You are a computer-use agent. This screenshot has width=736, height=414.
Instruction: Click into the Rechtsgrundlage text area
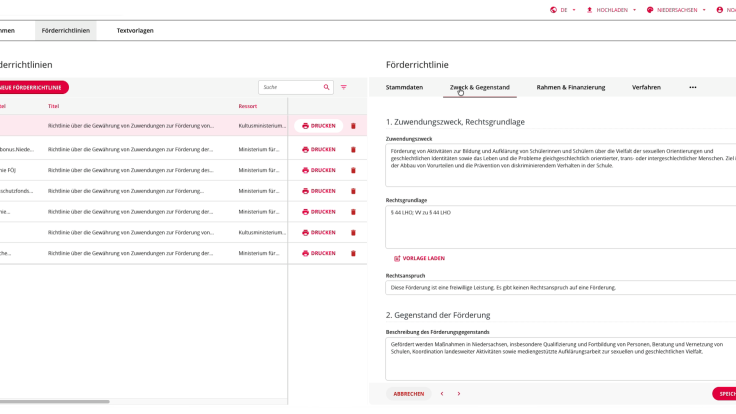pos(560,227)
